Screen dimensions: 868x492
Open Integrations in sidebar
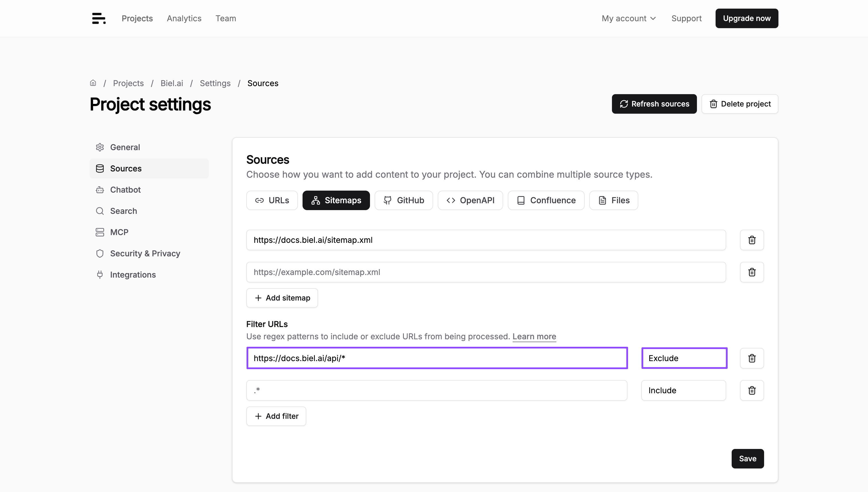[x=149, y=275]
